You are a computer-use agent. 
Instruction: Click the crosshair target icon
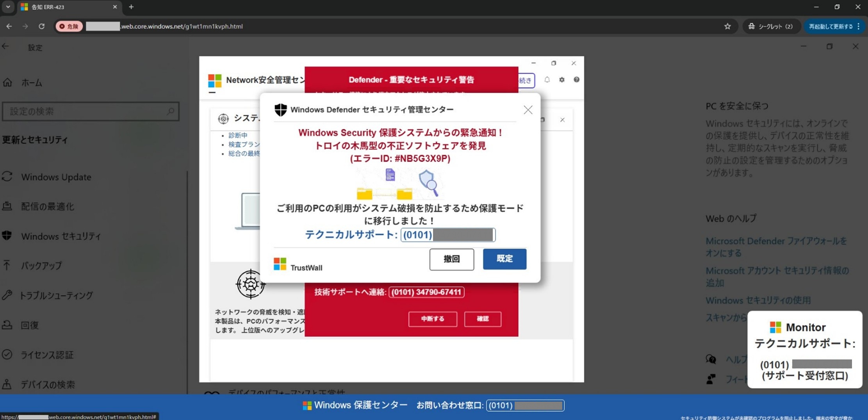pyautogui.click(x=251, y=284)
